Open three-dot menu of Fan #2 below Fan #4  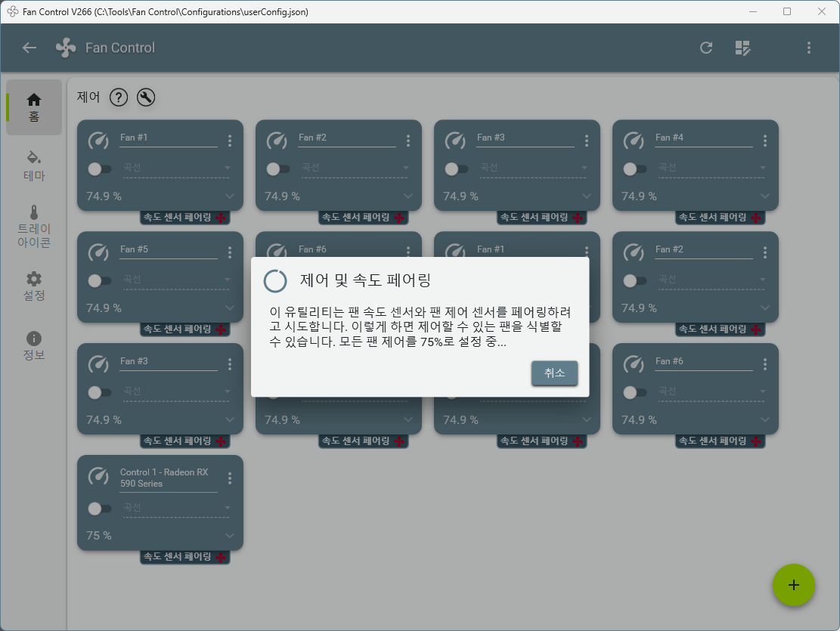tap(765, 252)
